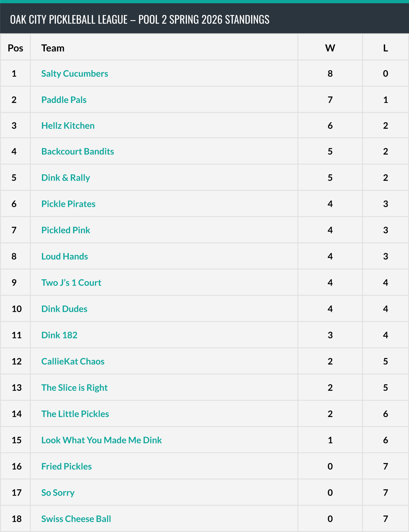Select CallieKat Chaos team link
The image size is (409, 532).
click(x=73, y=361)
